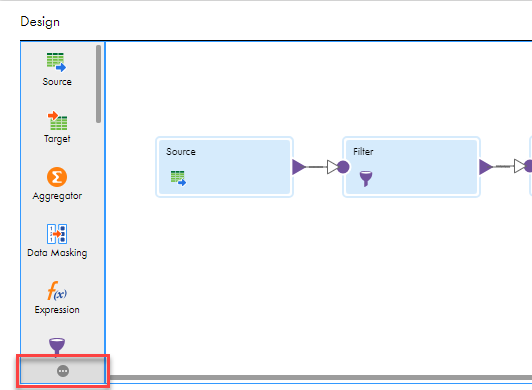Screen dimensions: 532x390
Task: Select the Expression f(x) icon
Action: tap(57, 291)
